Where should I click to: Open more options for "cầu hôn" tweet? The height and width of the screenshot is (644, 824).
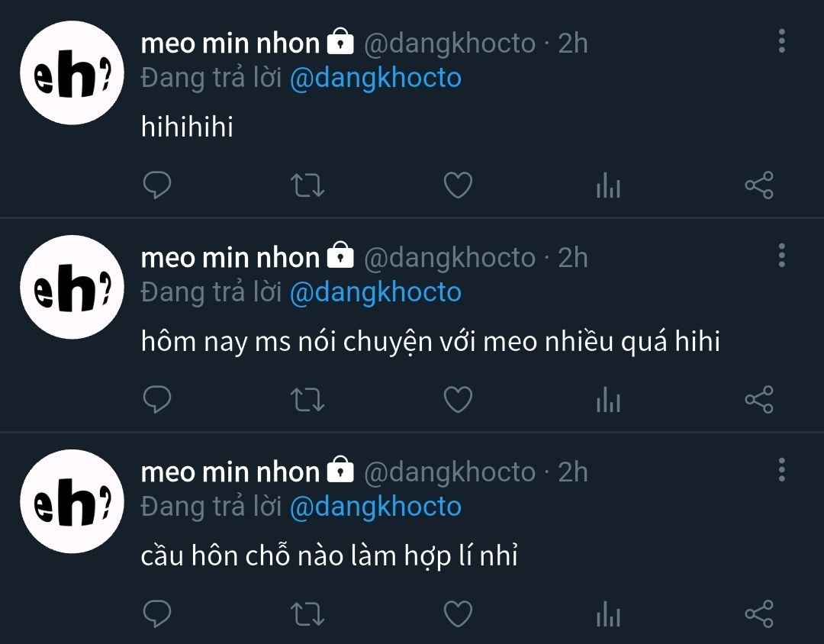[781, 470]
